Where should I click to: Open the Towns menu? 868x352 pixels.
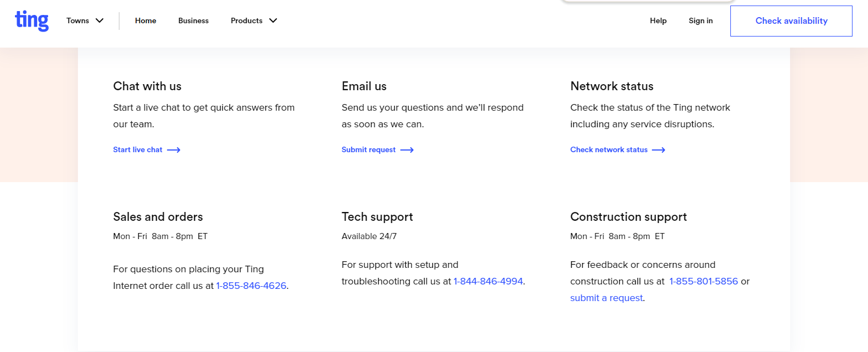click(x=78, y=20)
